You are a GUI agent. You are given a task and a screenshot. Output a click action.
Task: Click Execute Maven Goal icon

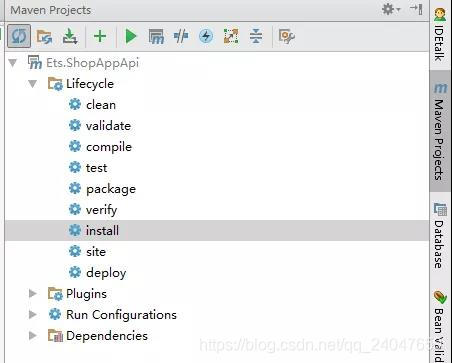(156, 36)
